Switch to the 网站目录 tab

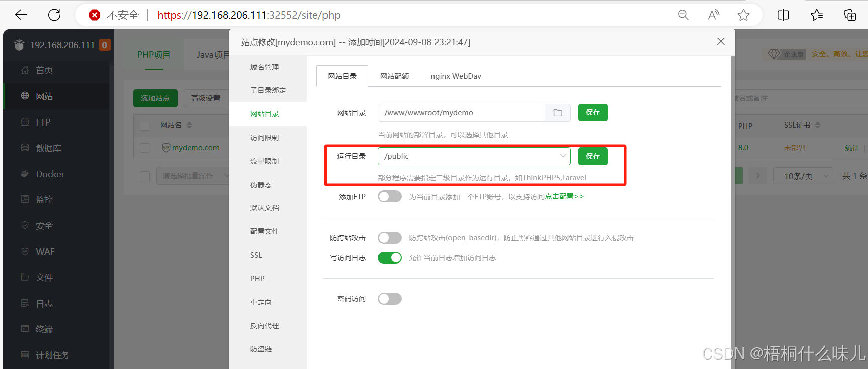[x=342, y=76]
